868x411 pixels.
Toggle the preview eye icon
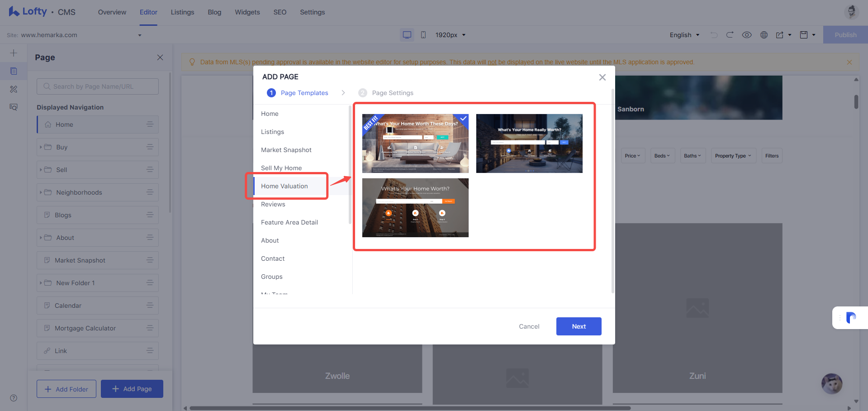coord(747,35)
